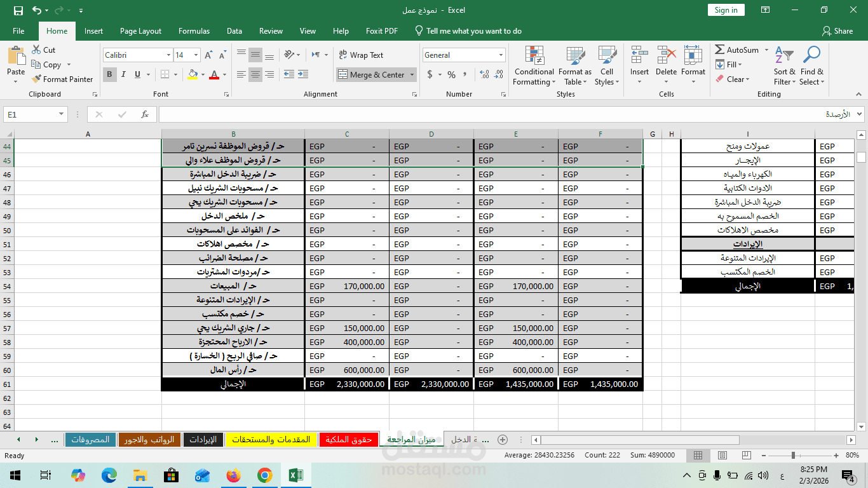Add a new sheet with plus icon

(x=503, y=440)
